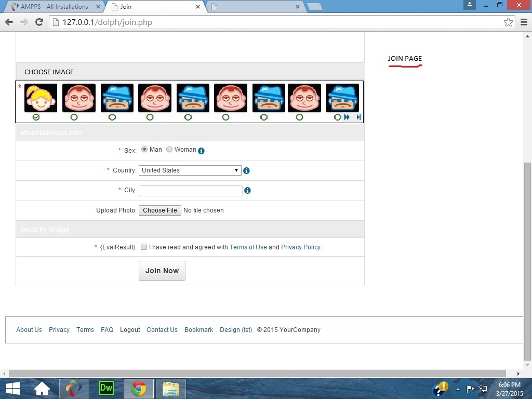Open the home icon on taskbar
Image resolution: width=532 pixels, height=399 pixels.
[x=42, y=389]
